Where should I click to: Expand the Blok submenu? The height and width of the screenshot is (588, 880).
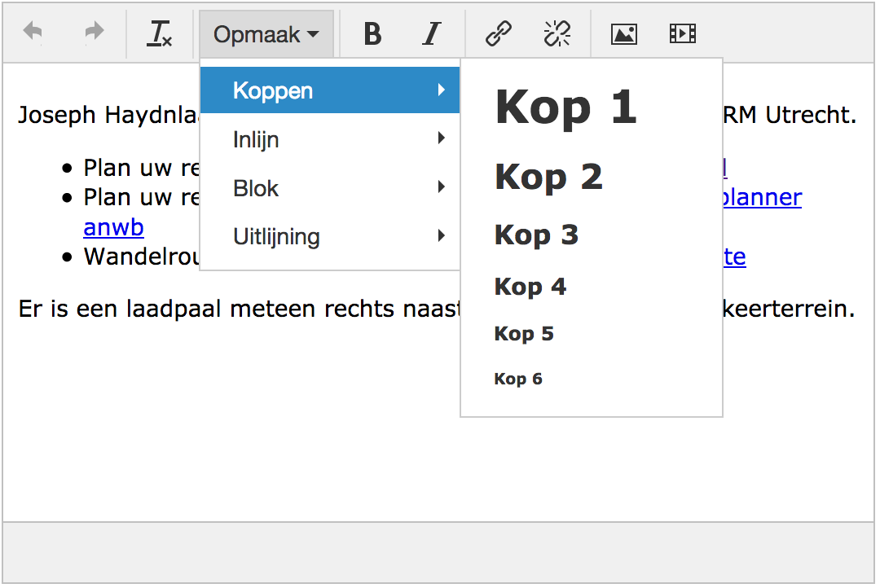coord(329,188)
